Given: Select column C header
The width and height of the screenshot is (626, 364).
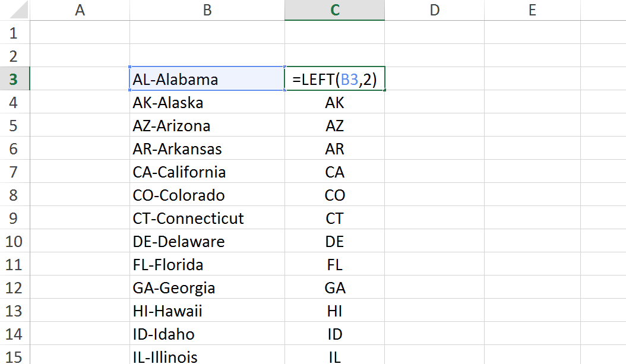Looking at the screenshot, I should (x=334, y=10).
